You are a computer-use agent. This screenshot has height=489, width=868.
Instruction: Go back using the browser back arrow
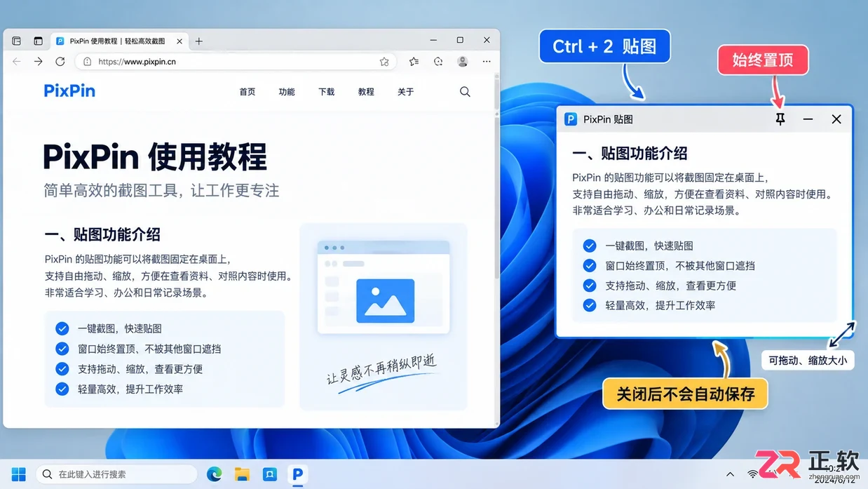(x=17, y=62)
